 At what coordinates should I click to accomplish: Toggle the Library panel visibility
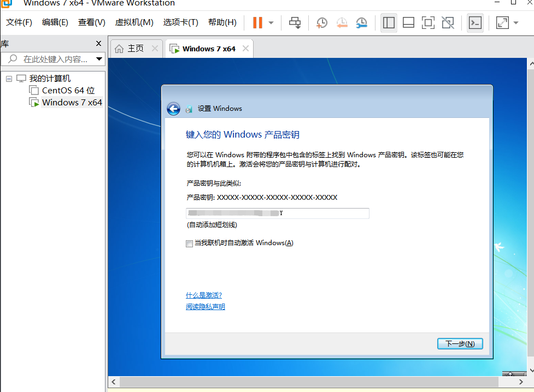389,22
